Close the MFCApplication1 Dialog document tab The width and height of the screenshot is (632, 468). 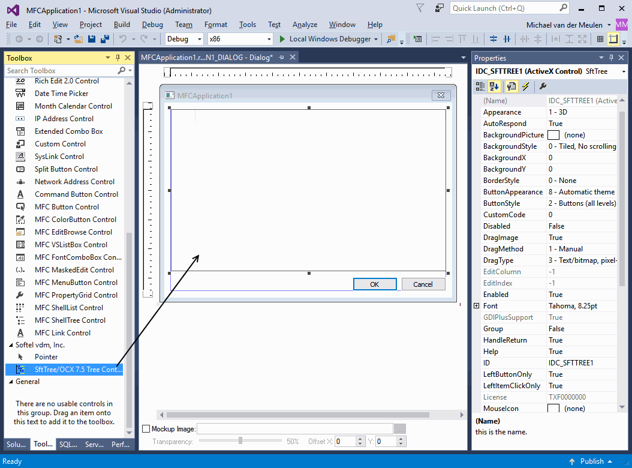tap(293, 57)
